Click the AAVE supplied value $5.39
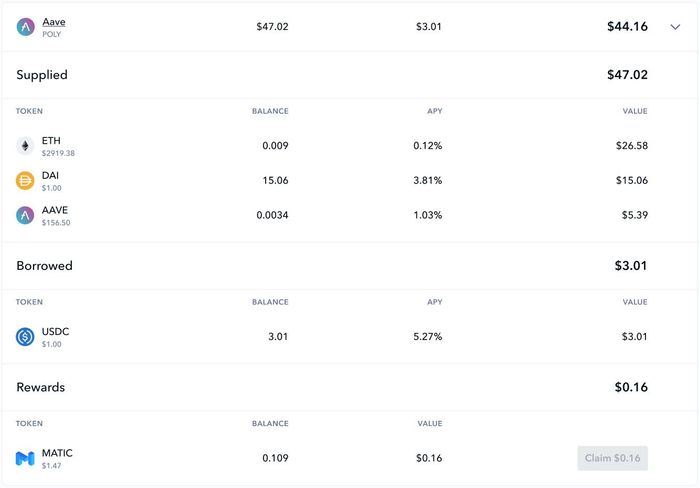 (x=635, y=215)
